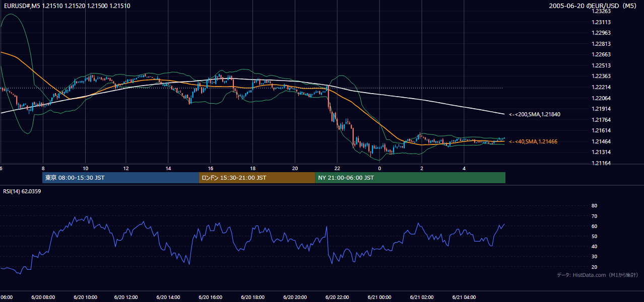Click the 6/20 16:00 time label
The width and height of the screenshot is (644, 302).
211,297
